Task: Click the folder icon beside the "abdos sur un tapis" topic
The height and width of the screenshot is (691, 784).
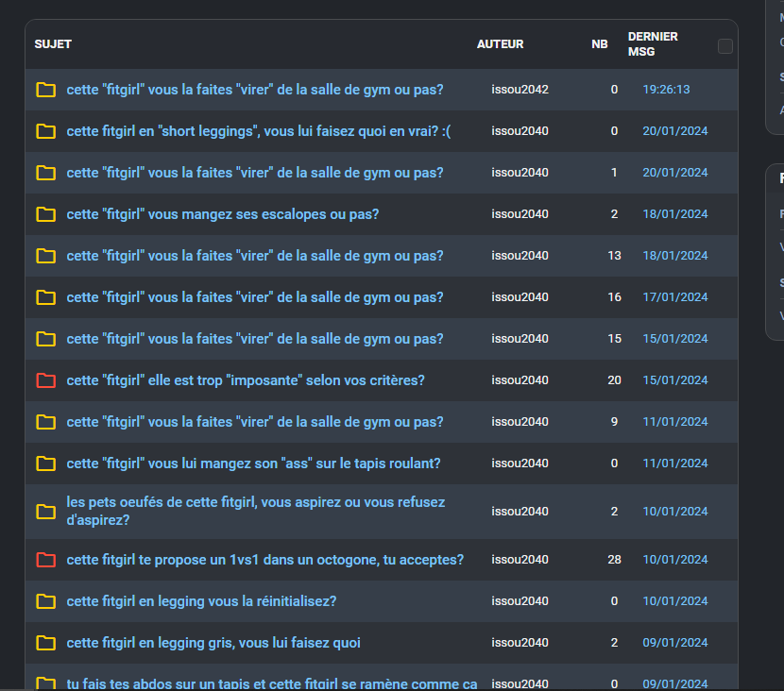Action: (x=45, y=683)
